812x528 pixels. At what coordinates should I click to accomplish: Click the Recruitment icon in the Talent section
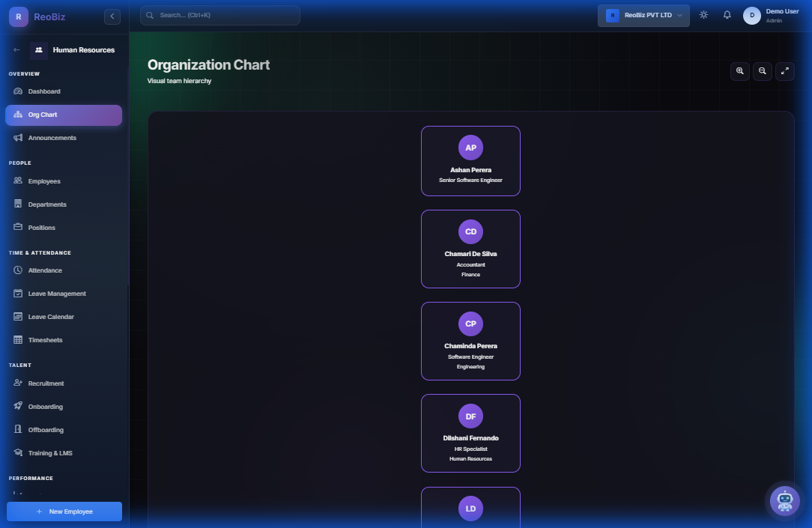pos(17,383)
